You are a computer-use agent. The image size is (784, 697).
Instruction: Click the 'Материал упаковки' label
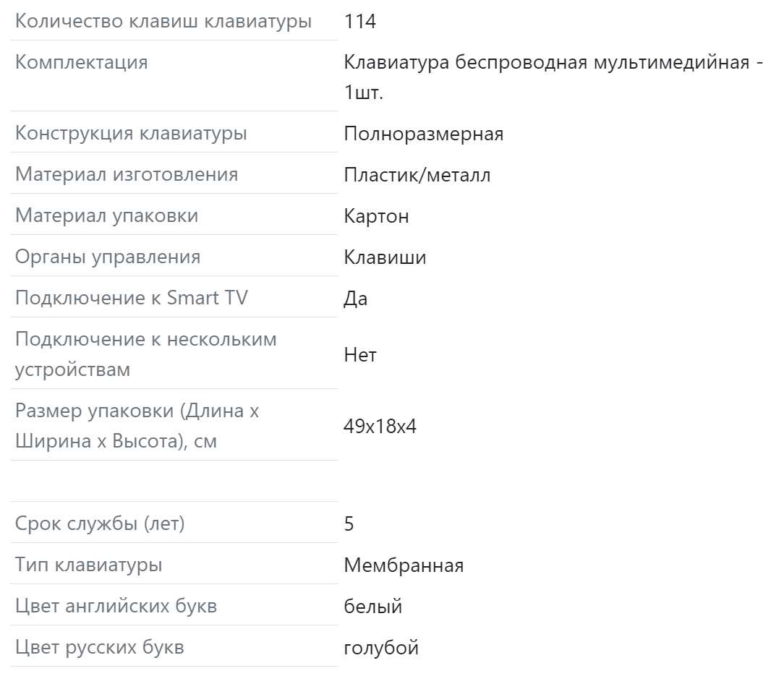(x=106, y=216)
